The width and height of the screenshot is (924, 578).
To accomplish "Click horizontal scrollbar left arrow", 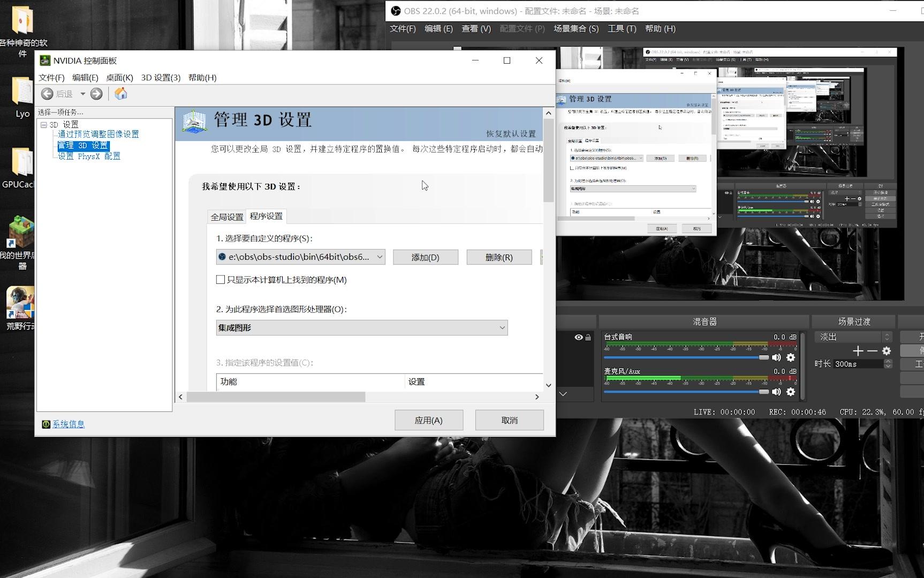I will (180, 397).
